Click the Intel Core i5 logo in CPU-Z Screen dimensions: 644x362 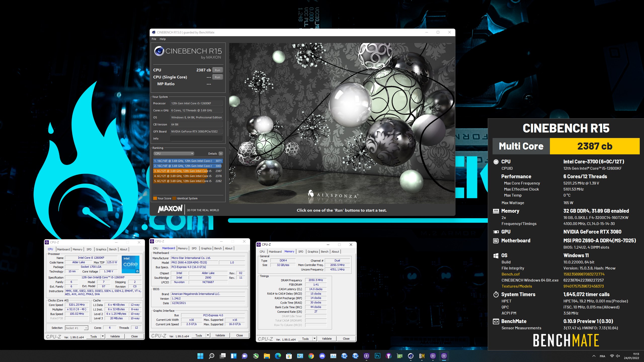click(131, 264)
